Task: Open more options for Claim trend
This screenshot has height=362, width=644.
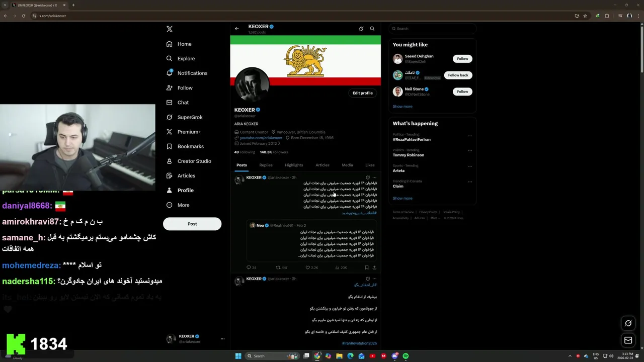Action: click(x=470, y=182)
